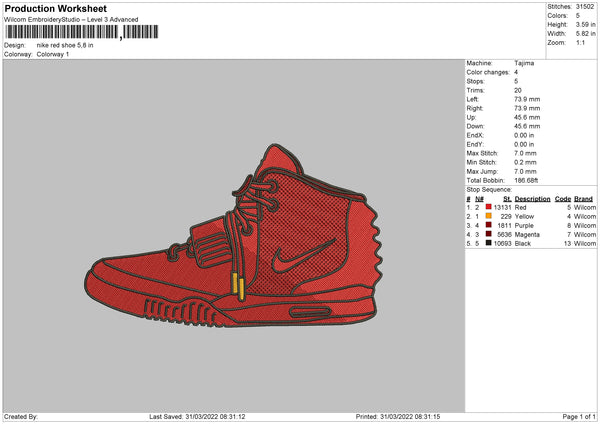Click the 'Red' description in stop 1
This screenshot has height=424, width=600.
click(520, 207)
